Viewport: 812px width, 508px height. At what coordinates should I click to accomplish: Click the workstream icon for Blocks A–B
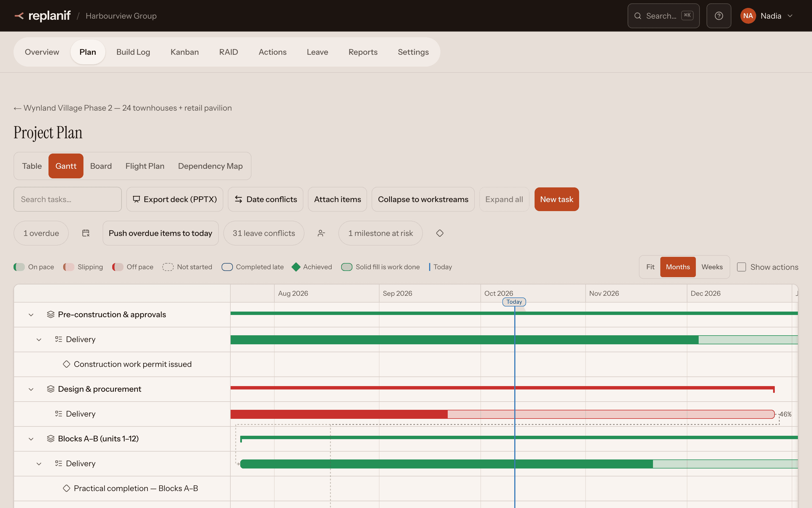[51, 439]
